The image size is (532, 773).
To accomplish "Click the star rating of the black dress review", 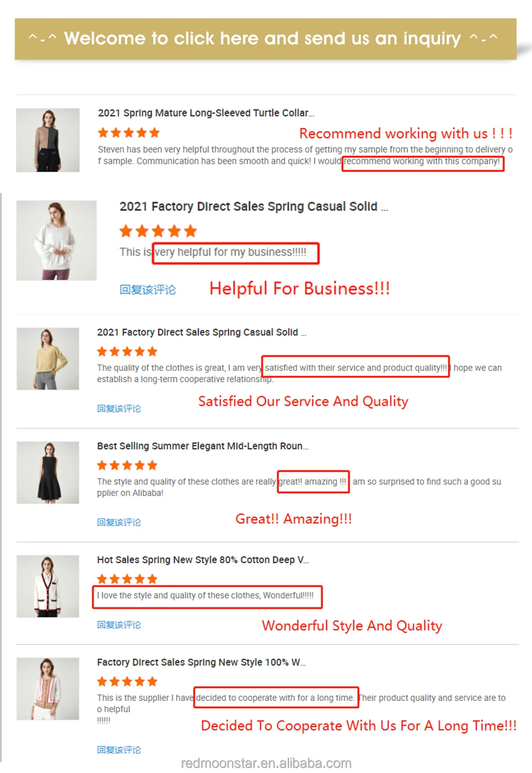I will click(x=127, y=465).
